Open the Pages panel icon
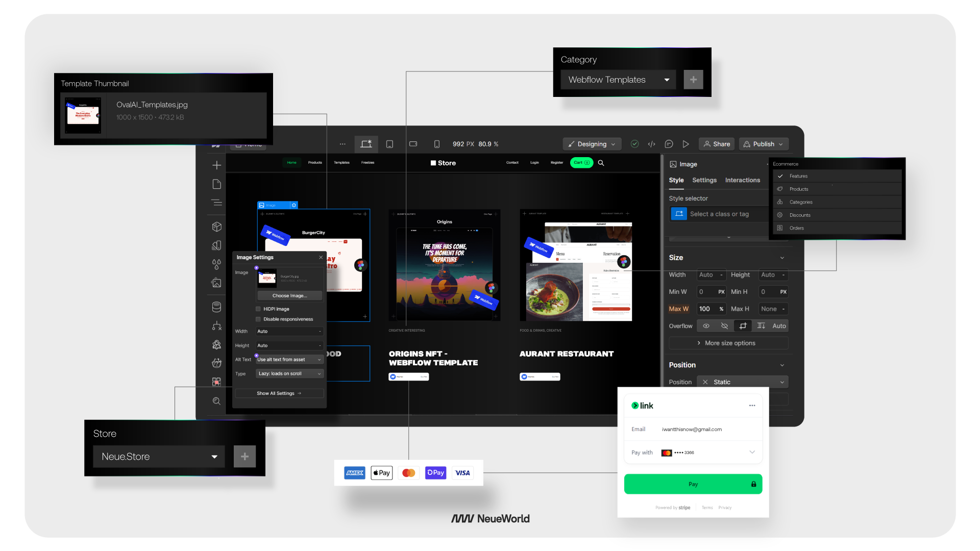Image resolution: width=980 pixels, height=551 pixels. 216,184
